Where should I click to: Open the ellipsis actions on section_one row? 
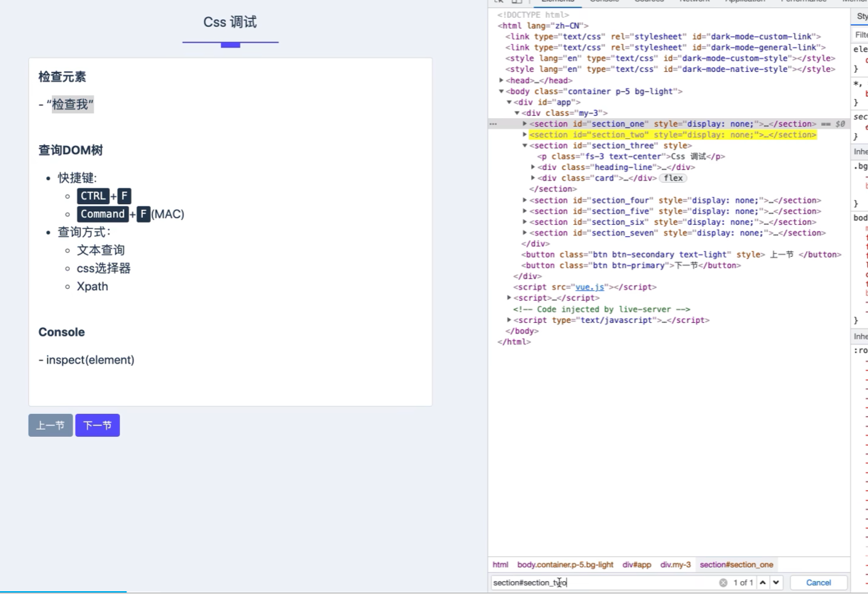(x=493, y=124)
